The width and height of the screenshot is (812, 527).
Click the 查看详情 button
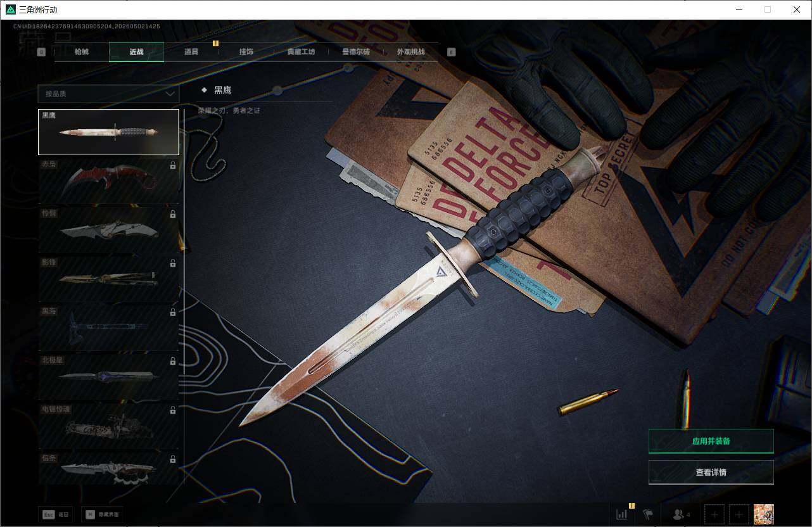[711, 473]
